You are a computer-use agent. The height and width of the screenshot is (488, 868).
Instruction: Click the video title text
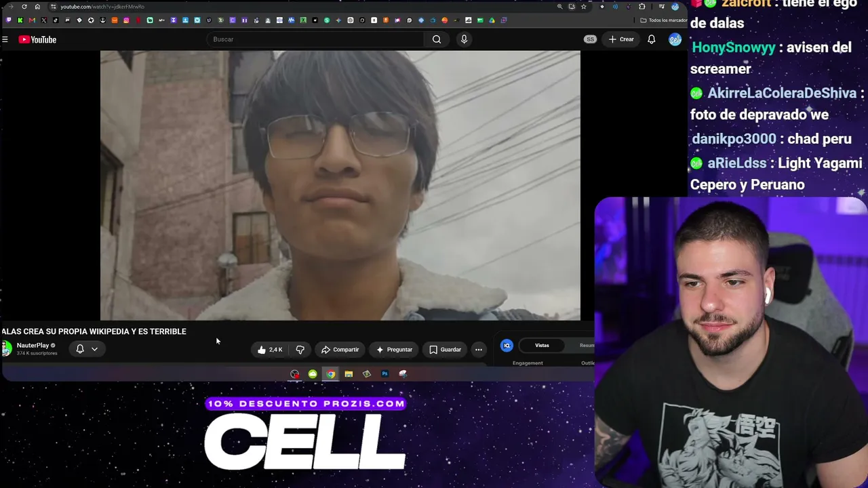click(x=94, y=331)
